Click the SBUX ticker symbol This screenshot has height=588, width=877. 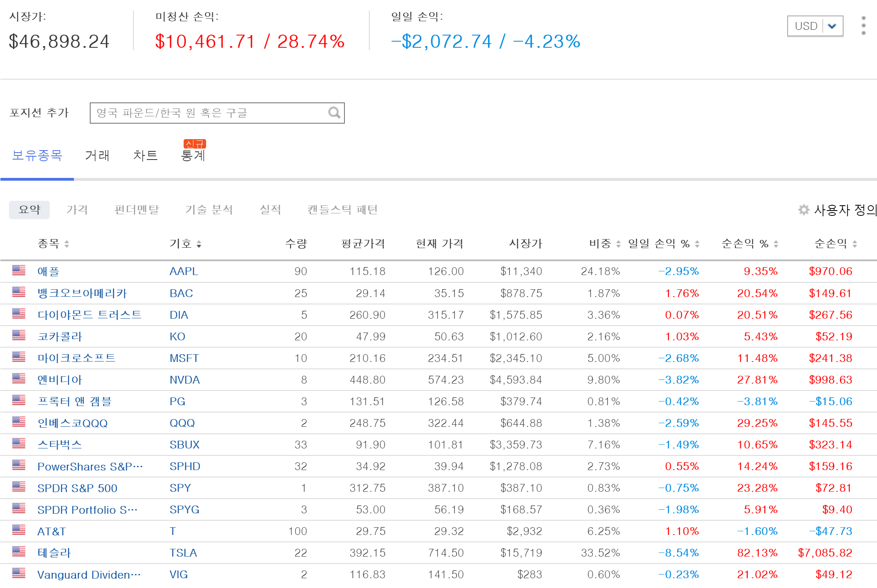(184, 445)
